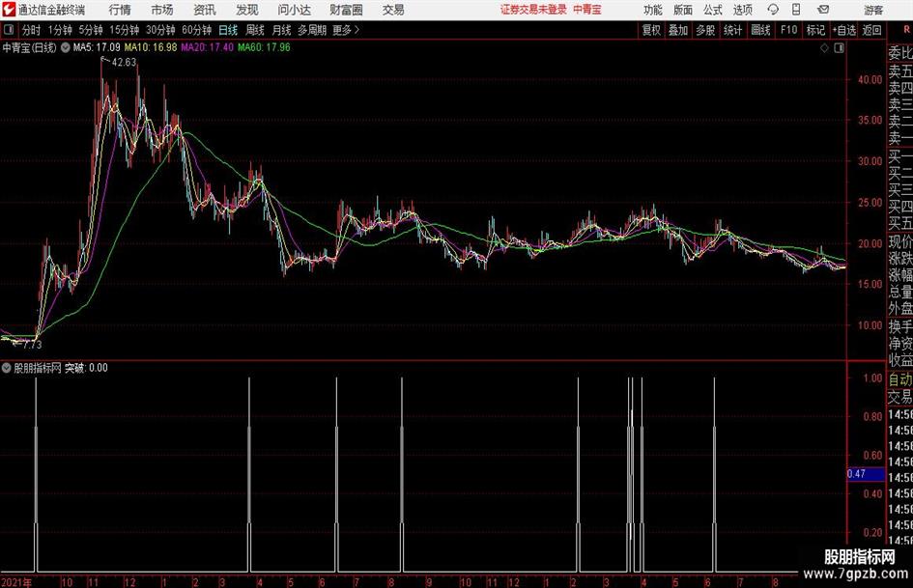
Task: Click the MA5: 17.09 label
Action: [97, 47]
